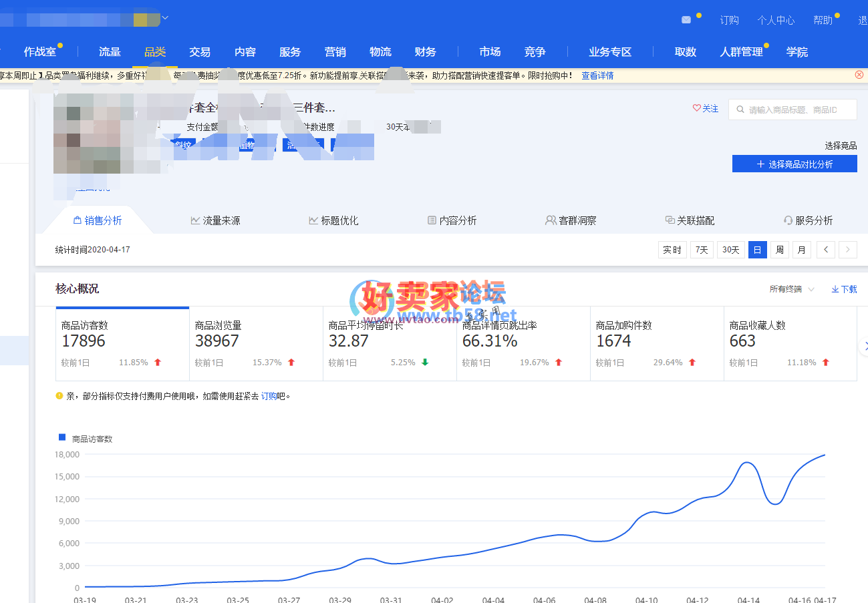Viewport: 868px width, 603px height.
Task: Close the yellow announcement banner
Action: 859,75
